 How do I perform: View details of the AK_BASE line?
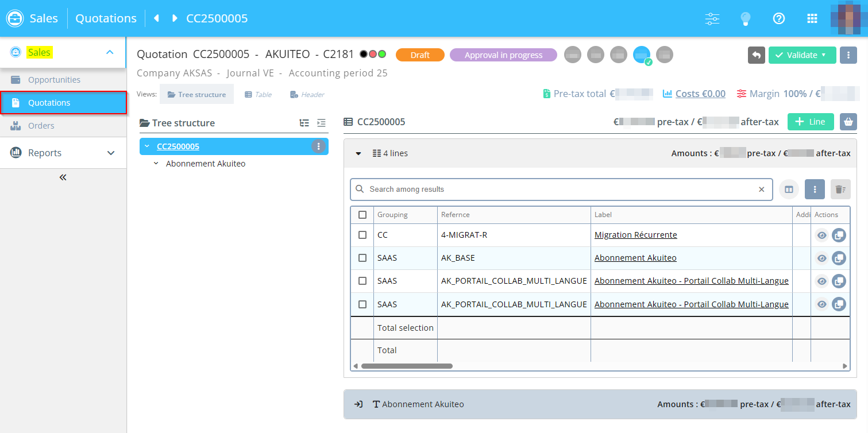pos(822,258)
